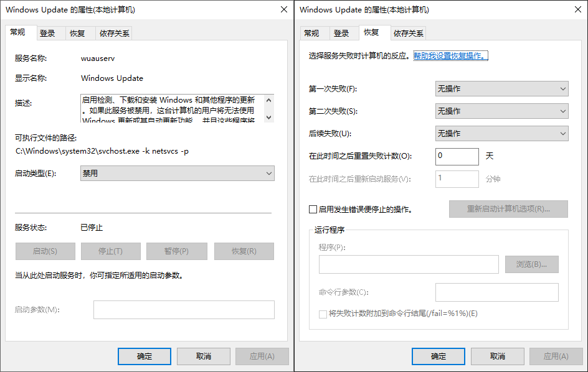Focus the 启动参数(M) input field

click(x=184, y=310)
